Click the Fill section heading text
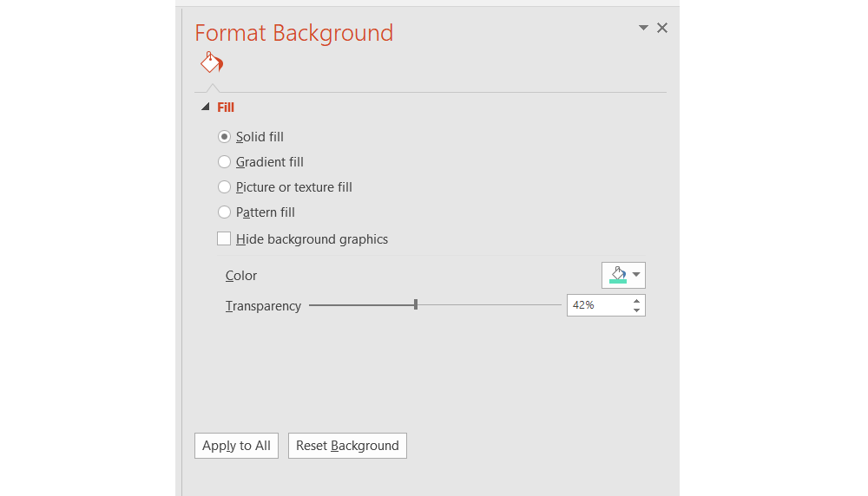 point(226,108)
